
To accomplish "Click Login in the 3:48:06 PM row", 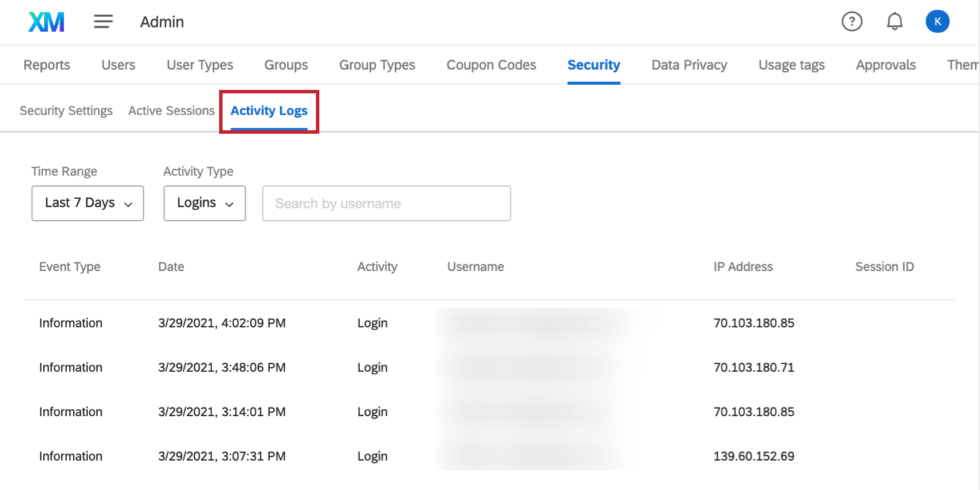I will pos(372,368).
